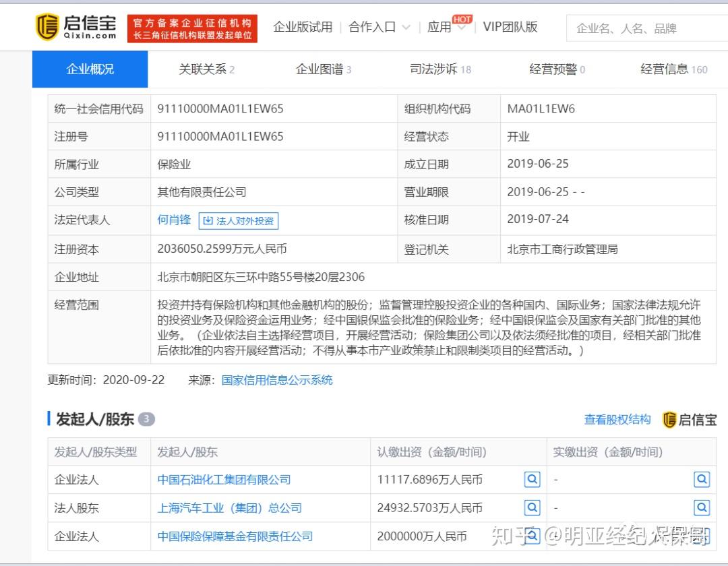The image size is (728, 566).
Task: Click the HOT badge on 应用 menu
Action: (x=462, y=20)
